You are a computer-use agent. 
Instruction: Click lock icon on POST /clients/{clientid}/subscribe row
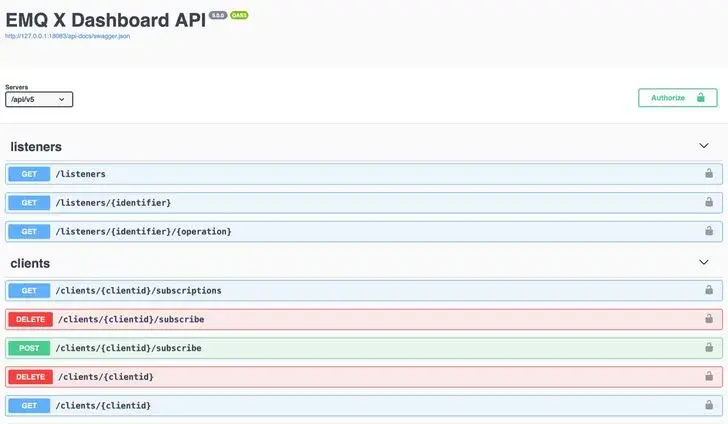pyautogui.click(x=709, y=349)
